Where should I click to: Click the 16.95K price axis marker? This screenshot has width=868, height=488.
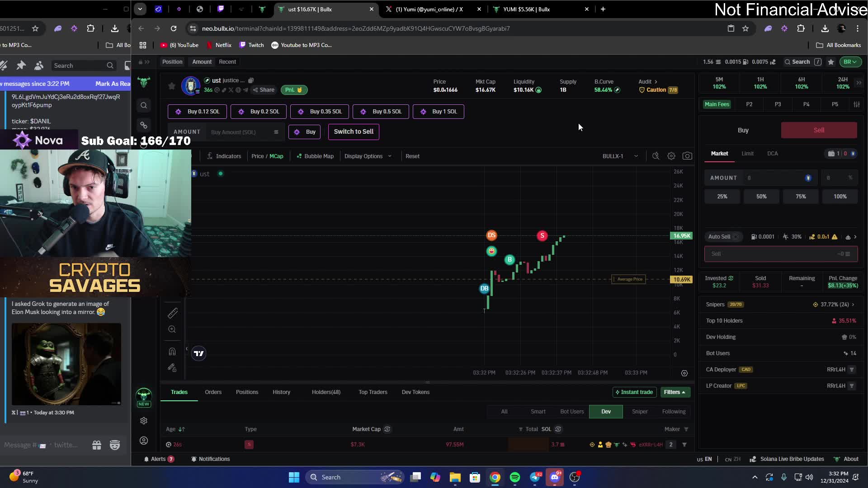(681, 236)
